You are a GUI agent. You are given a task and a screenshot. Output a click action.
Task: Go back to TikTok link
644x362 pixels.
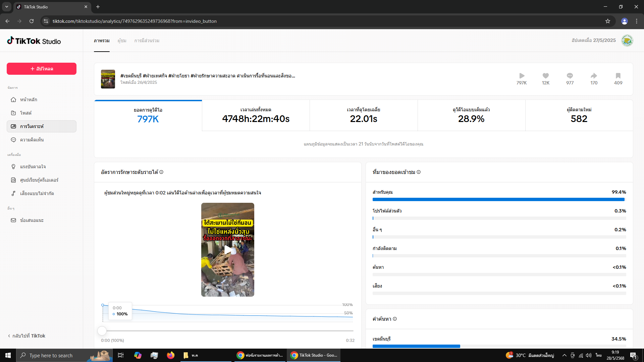click(x=26, y=336)
